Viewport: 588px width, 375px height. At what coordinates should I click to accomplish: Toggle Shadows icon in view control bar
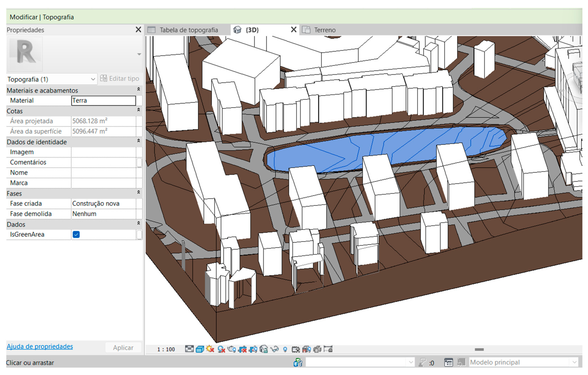coord(221,349)
